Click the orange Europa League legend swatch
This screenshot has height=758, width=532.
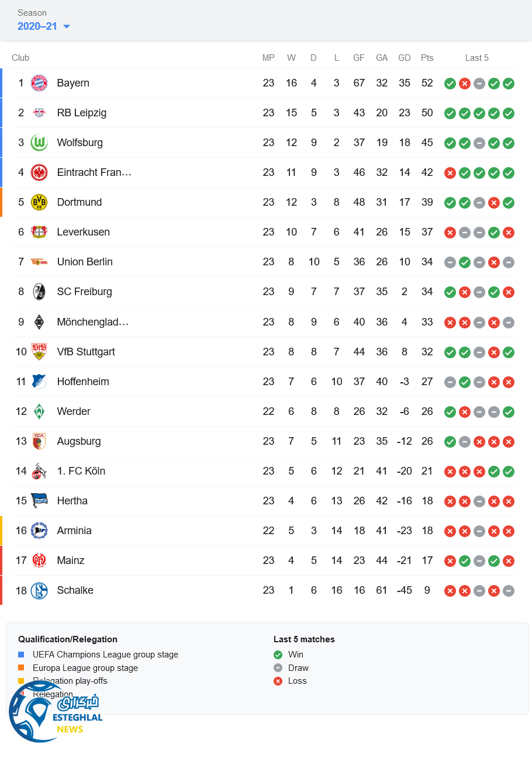click(x=21, y=668)
